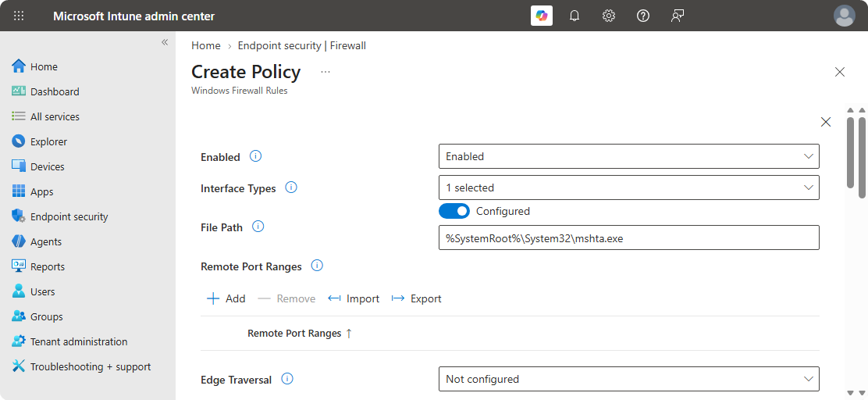
Task: Show info tooltip for Edge Traversal
Action: click(287, 379)
